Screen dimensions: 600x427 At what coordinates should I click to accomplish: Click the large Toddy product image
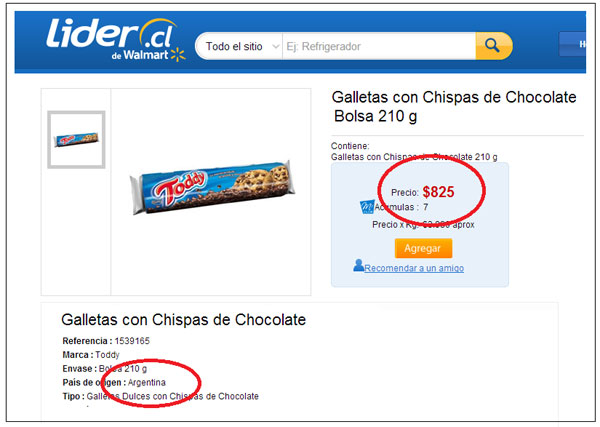pos(212,187)
